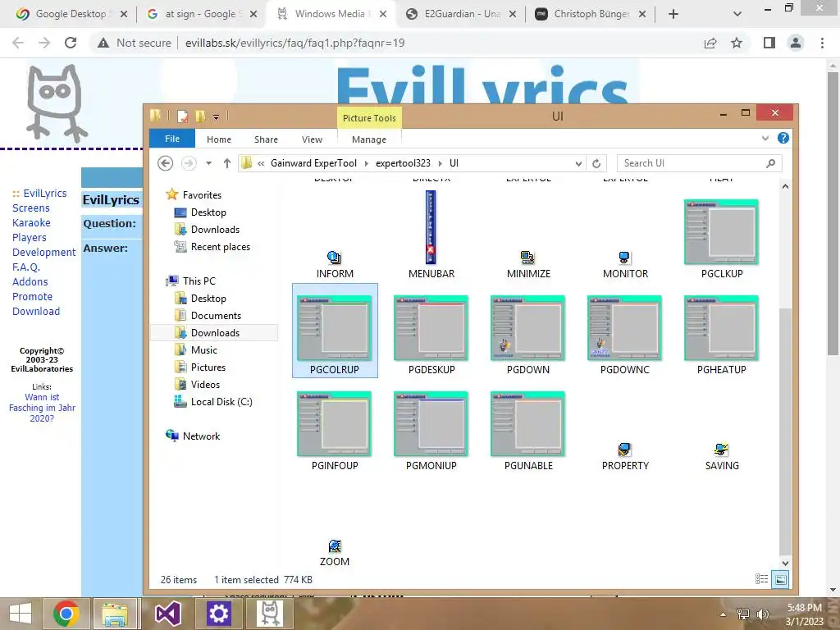Click expertool323 in the breadcrumb
Viewport: 840px width, 630px height.
[x=402, y=163]
